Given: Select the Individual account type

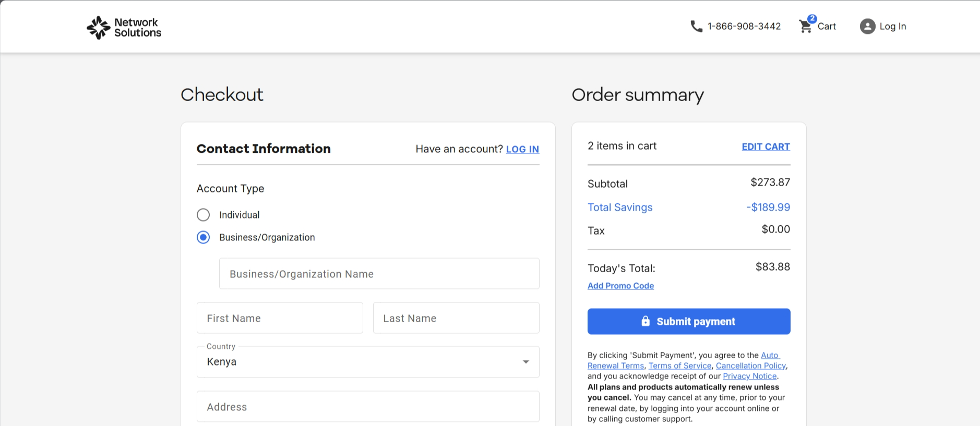Looking at the screenshot, I should [203, 215].
